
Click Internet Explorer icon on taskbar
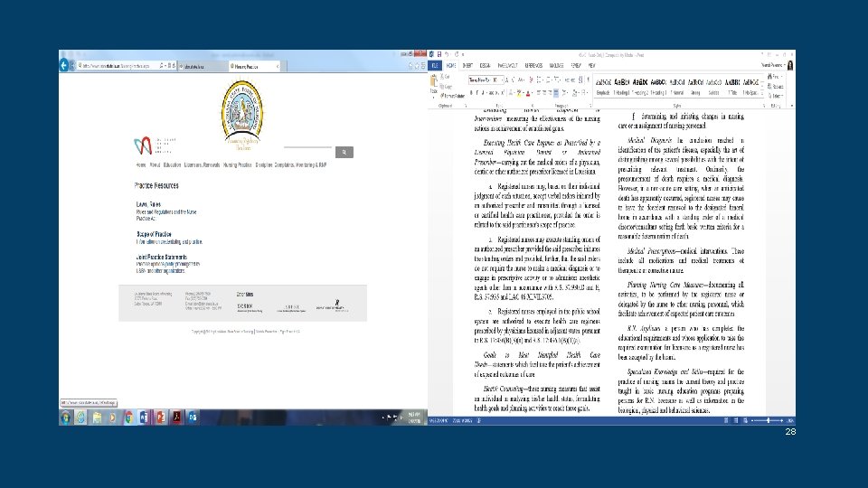80,418
